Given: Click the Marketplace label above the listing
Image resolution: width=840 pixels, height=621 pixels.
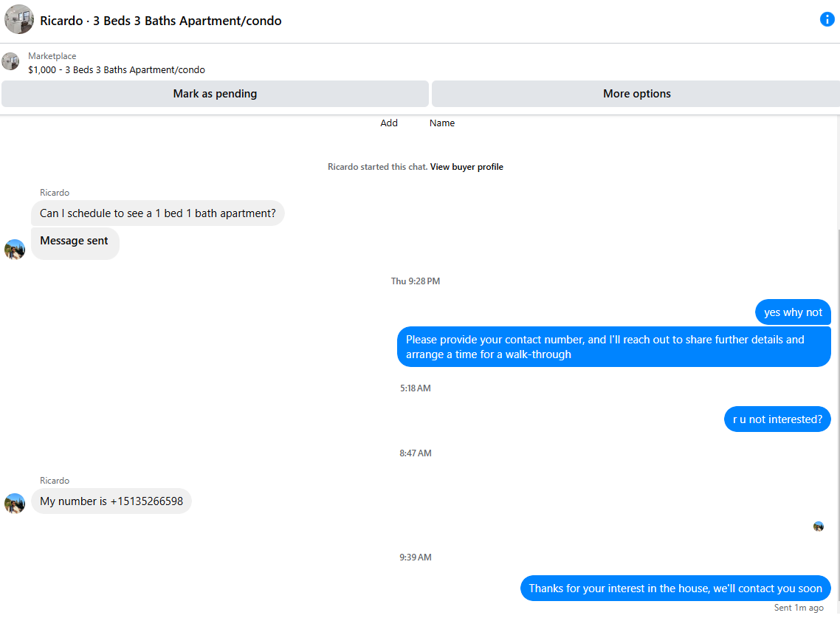Looking at the screenshot, I should tap(52, 55).
